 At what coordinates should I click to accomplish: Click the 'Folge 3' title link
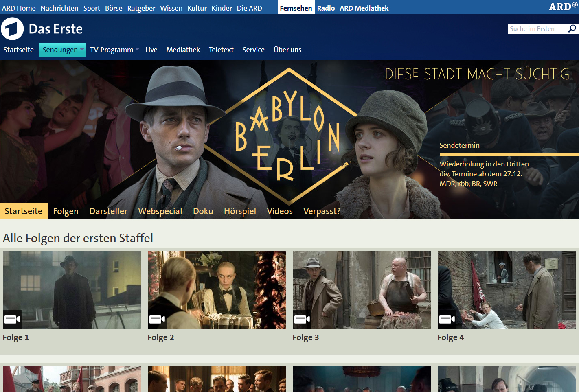coord(306,337)
